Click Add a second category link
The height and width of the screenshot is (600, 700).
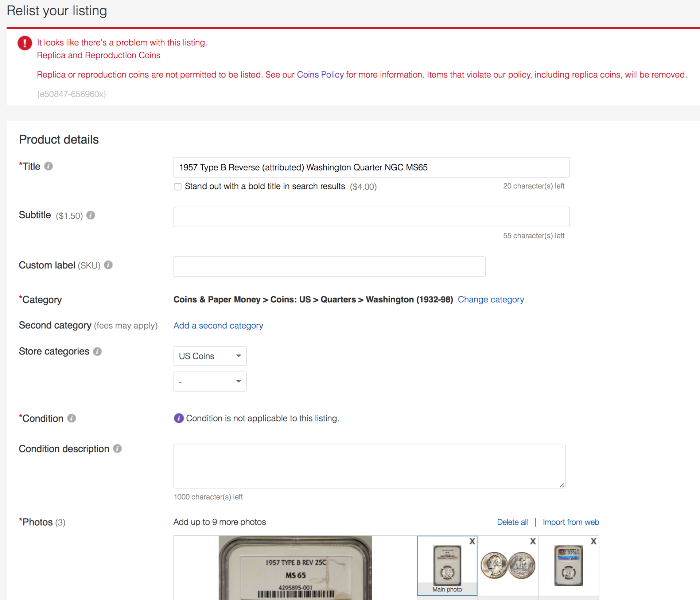[218, 325]
